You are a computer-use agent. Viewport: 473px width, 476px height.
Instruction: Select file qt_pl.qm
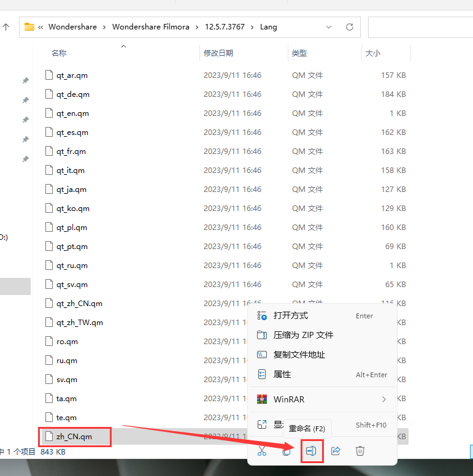(x=72, y=228)
